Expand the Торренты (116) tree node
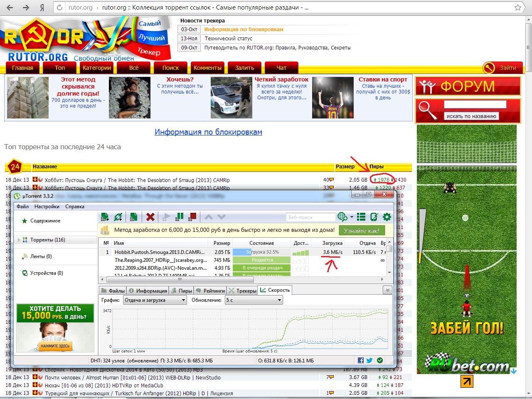The height and width of the screenshot is (399, 532). (19, 240)
